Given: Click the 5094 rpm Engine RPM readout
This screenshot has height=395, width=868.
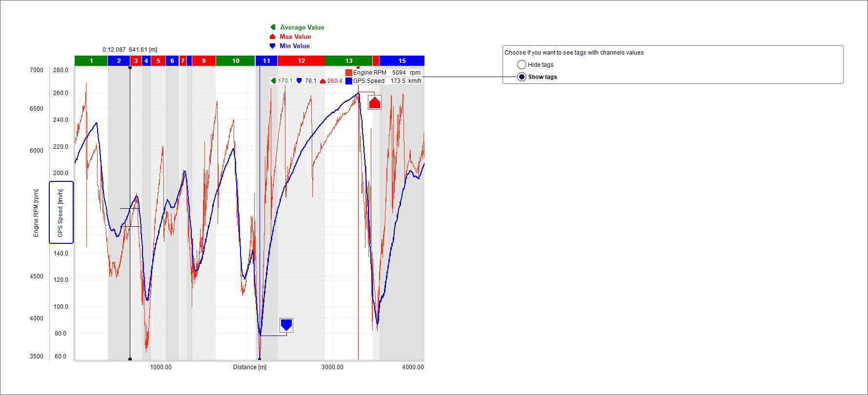Looking at the screenshot, I should coord(406,73).
